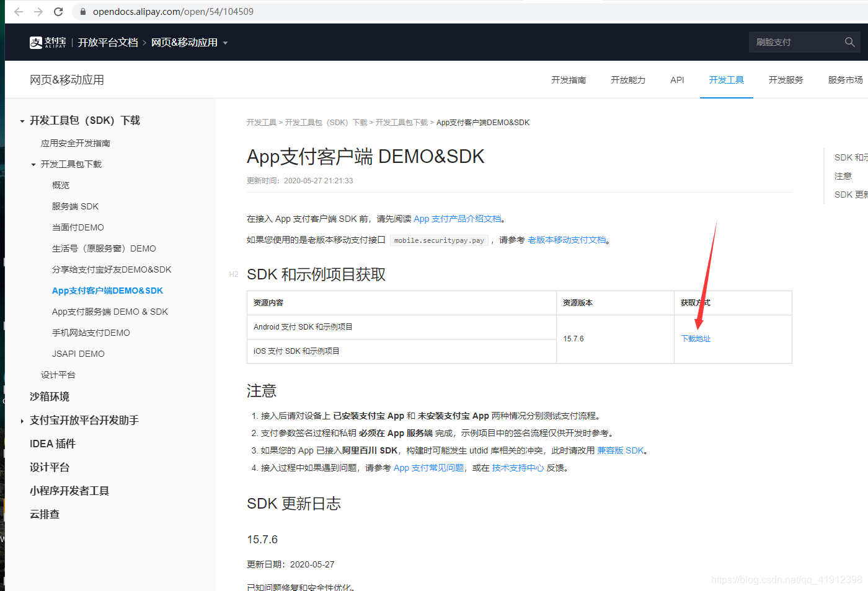868x591 pixels.
Task: Open the App 支付产品介绍文档 link
Action: 458,219
